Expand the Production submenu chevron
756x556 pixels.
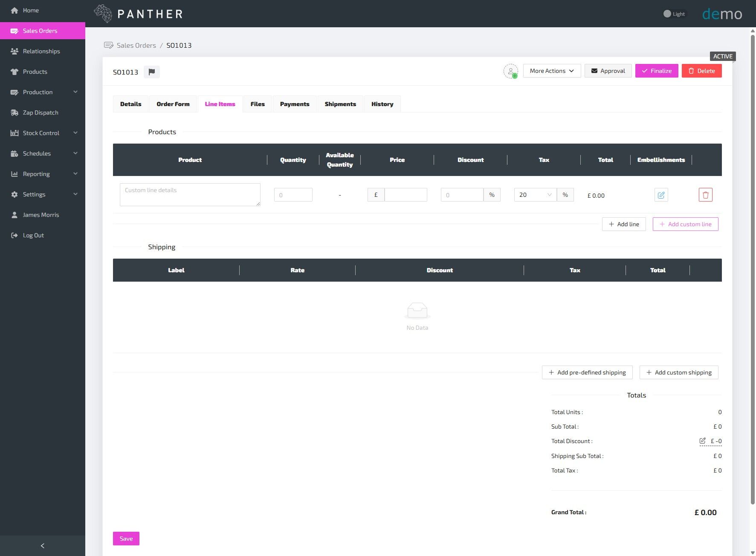coord(75,92)
